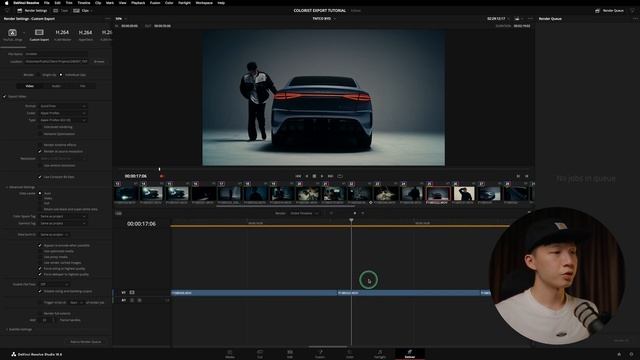Viewport: 640px width, 360px height.
Task: Select the YouTube render preset icon
Action: point(12,34)
